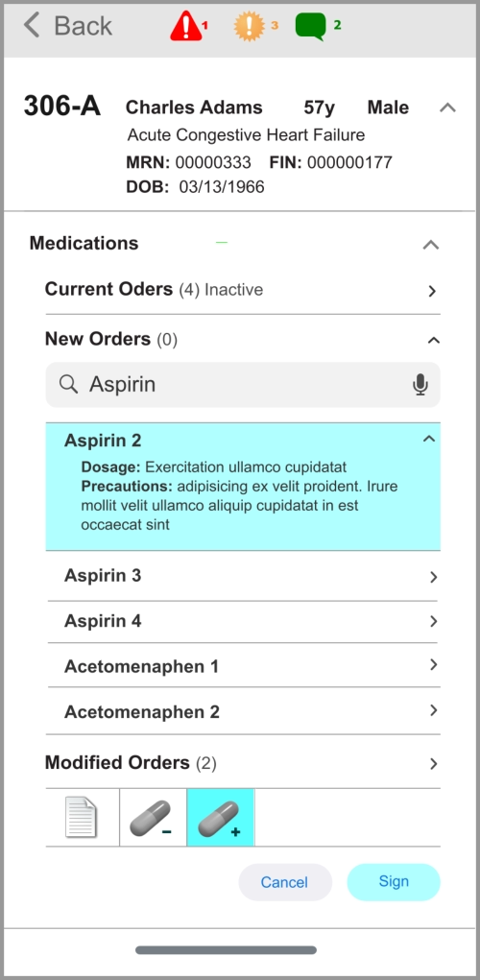Screen dimensions: 480x980
Task: Tap the red critical alert triangle icon
Action: point(186,27)
